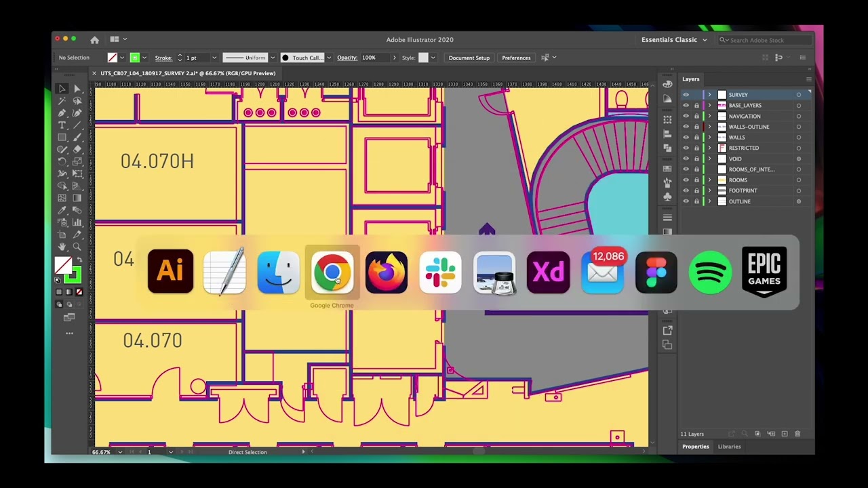The height and width of the screenshot is (488, 868).
Task: Hide the NAVIGATION layer
Action: pyautogui.click(x=686, y=116)
